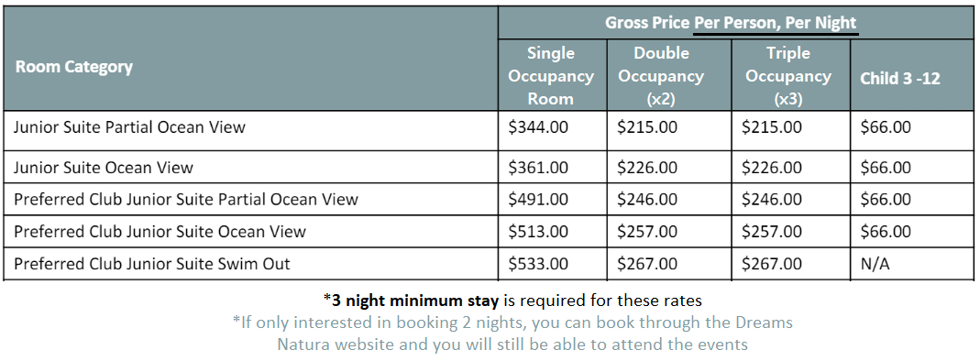This screenshot has height=361, width=980.
Task: Click Preferred Club Junior Suite Ocean View
Action: (160, 232)
